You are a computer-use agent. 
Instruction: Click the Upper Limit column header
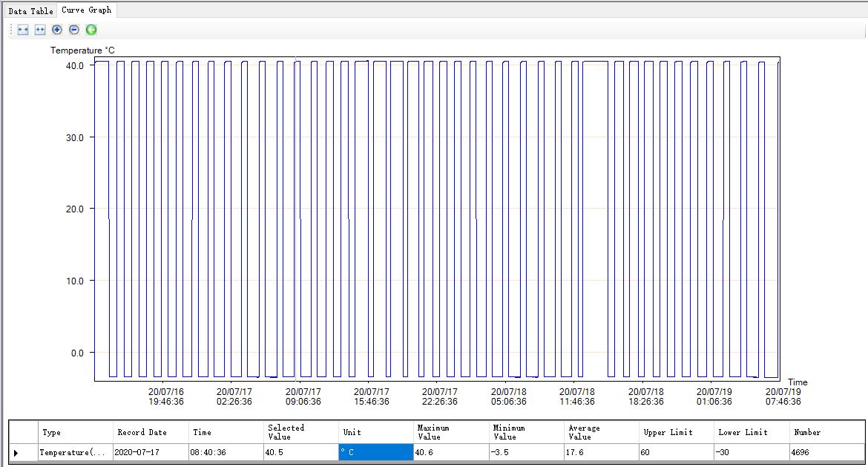677,432
